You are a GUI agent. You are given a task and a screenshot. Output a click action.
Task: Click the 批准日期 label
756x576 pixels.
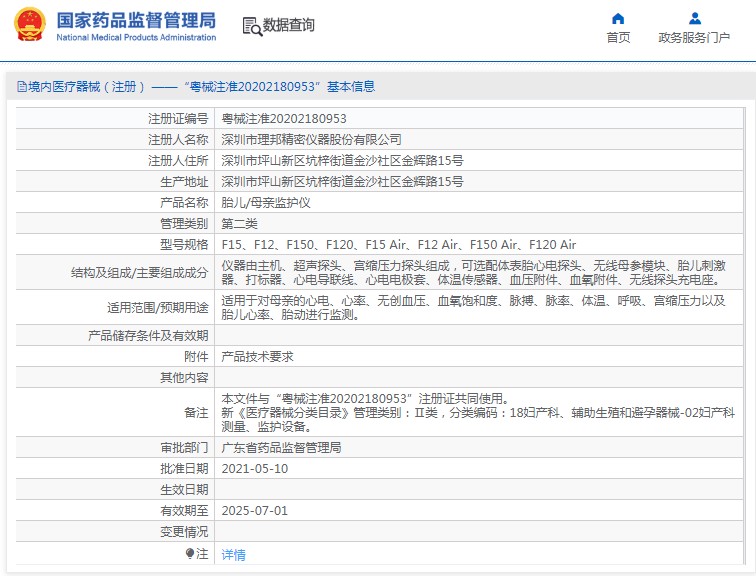pos(184,469)
